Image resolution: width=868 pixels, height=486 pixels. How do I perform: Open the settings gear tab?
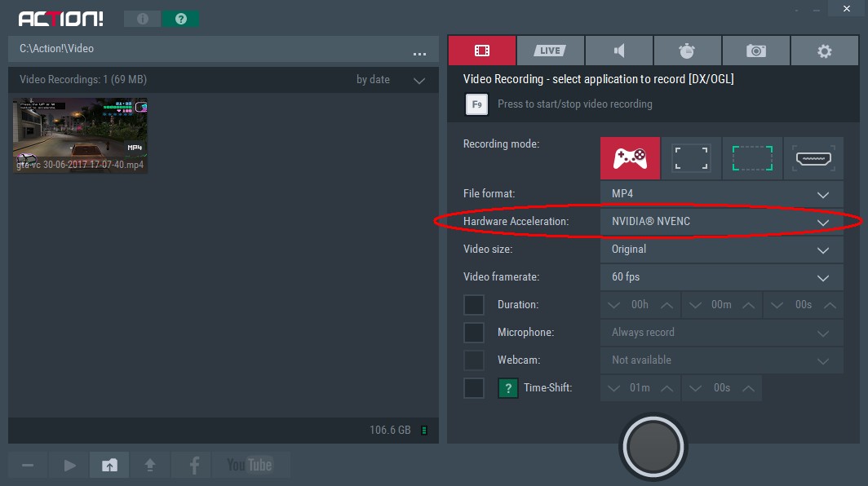[x=824, y=51]
